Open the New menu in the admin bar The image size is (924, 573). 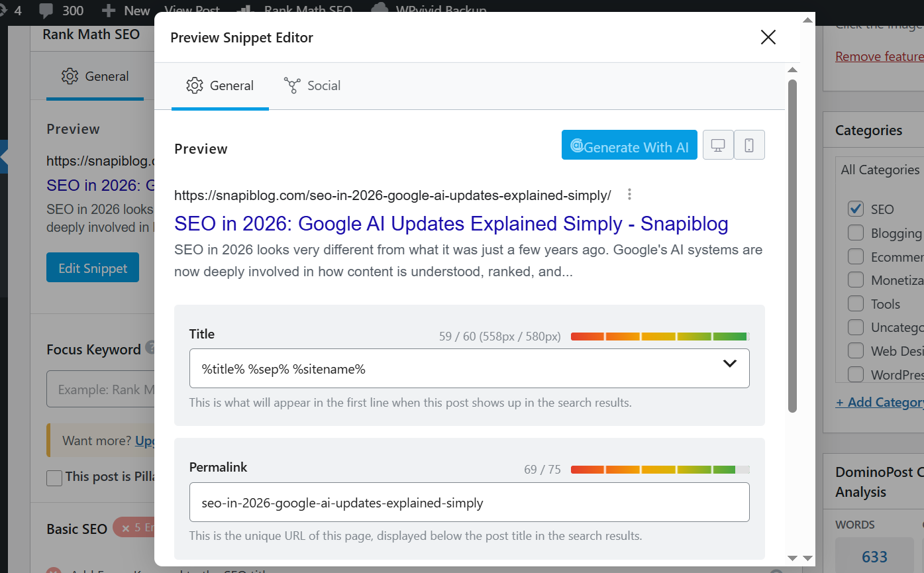pyautogui.click(x=125, y=9)
